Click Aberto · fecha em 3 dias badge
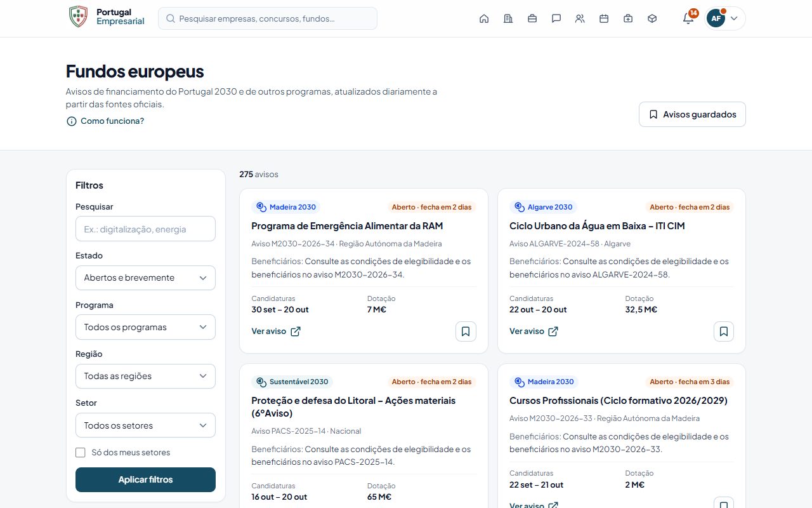 click(x=689, y=382)
